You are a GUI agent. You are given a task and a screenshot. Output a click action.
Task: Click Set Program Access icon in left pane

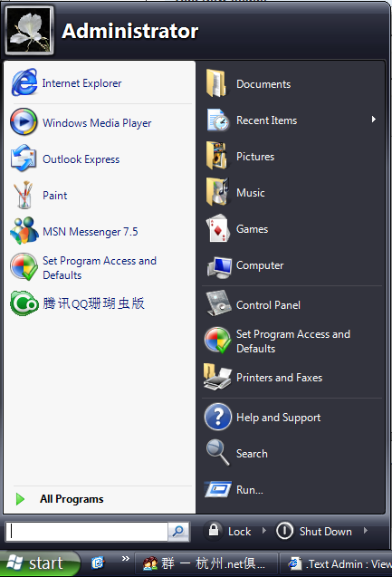click(x=24, y=267)
